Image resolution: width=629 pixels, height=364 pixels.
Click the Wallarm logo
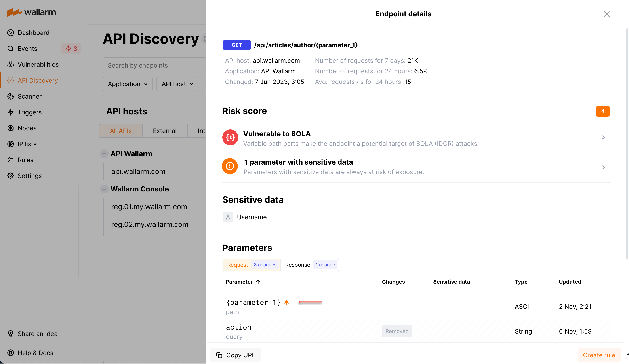tap(31, 12)
